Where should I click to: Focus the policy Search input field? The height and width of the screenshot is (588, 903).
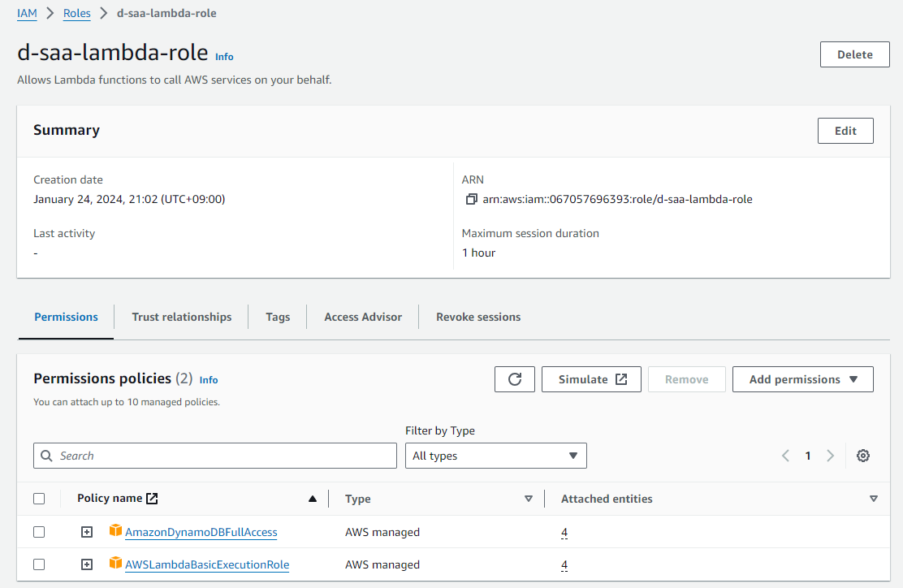coord(215,456)
